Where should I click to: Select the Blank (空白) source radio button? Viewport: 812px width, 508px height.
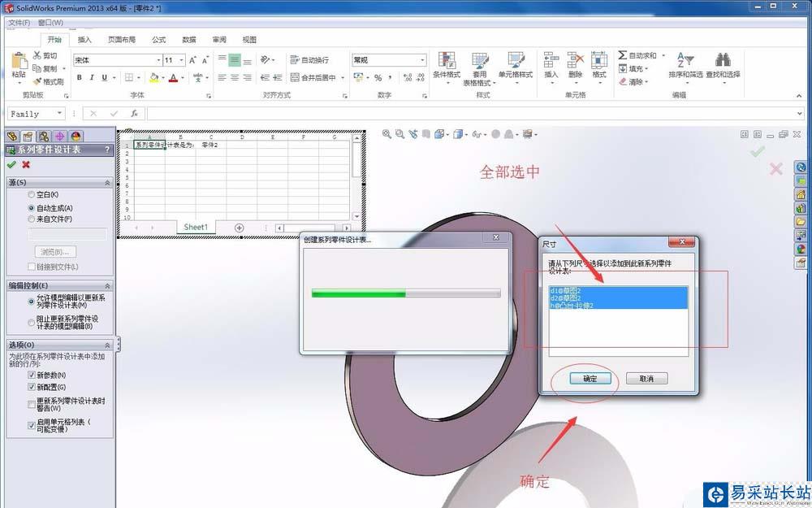(32, 194)
